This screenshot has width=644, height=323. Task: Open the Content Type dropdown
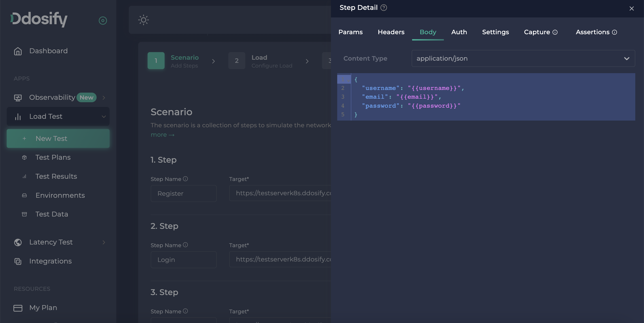pos(627,59)
